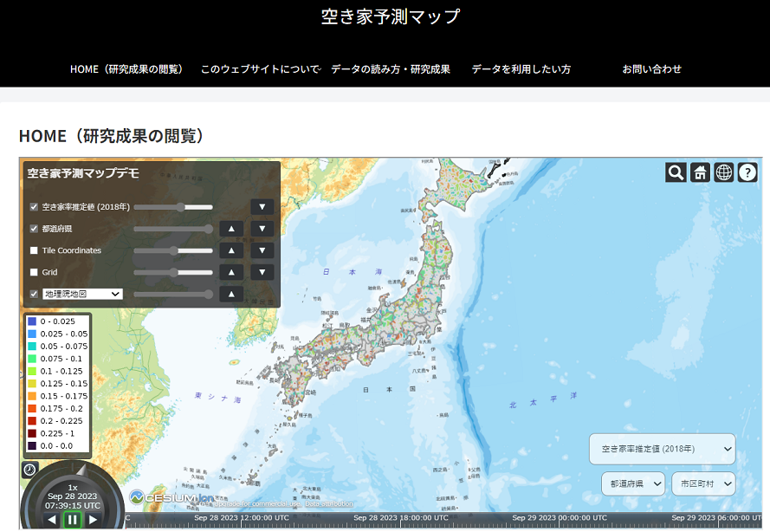Uncheck the 空き家率推定値 (2018年) layer checkbox
Viewport: 770px width, 532px height.
click(35, 207)
